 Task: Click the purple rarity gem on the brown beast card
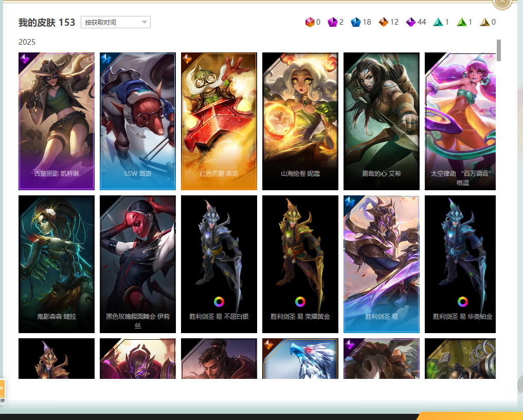click(x=350, y=344)
